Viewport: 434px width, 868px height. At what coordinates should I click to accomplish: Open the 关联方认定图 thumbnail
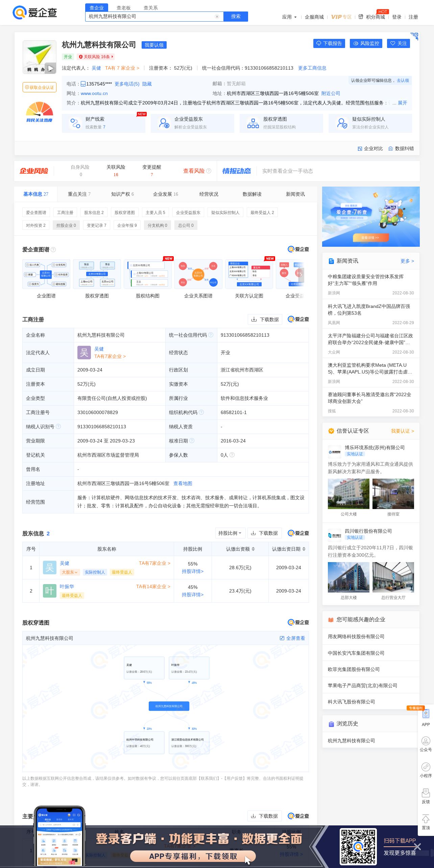(249, 274)
